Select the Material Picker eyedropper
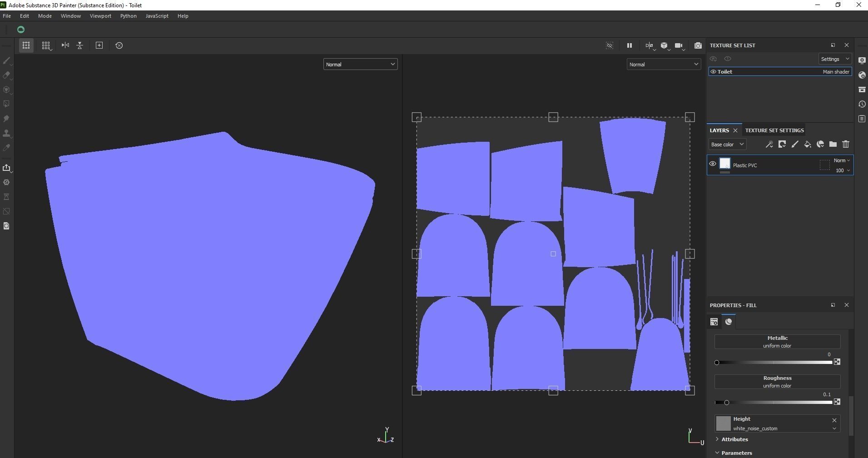 point(6,148)
